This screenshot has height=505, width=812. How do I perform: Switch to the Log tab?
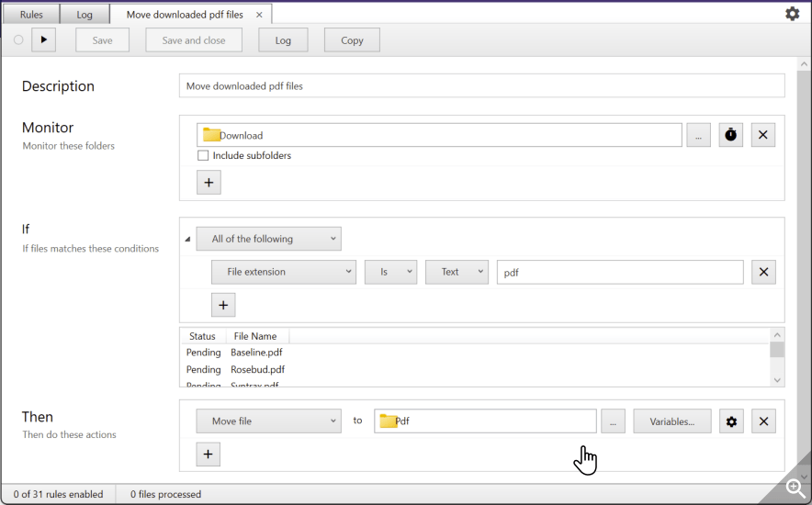(x=84, y=15)
